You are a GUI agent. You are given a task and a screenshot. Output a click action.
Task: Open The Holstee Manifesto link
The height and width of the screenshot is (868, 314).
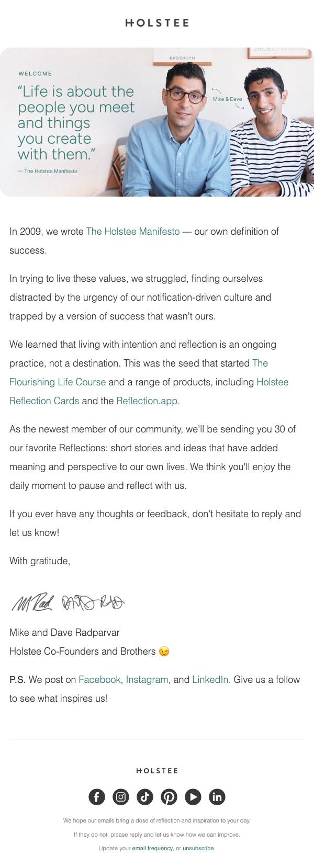tap(133, 231)
